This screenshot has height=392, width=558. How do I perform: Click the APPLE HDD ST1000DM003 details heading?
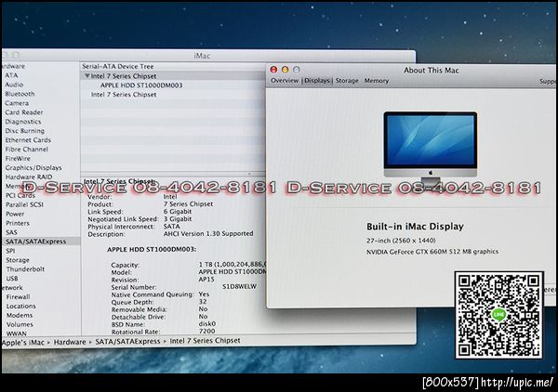pyautogui.click(x=152, y=250)
